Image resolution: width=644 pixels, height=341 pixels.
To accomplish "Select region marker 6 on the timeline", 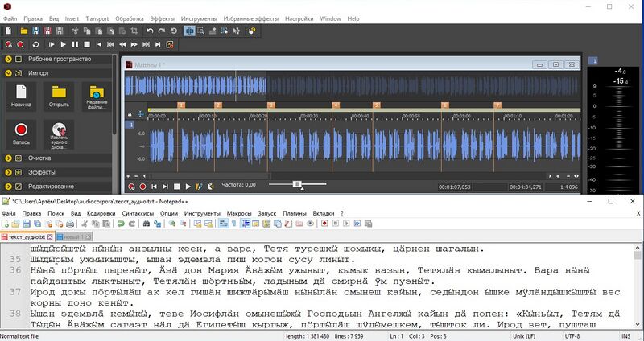I will (445, 105).
